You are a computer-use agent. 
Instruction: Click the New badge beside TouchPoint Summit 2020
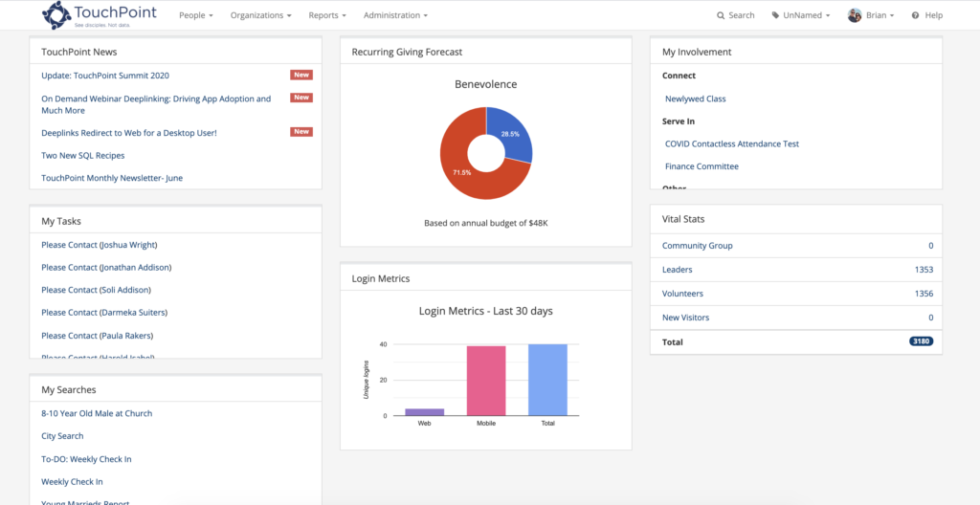[301, 75]
